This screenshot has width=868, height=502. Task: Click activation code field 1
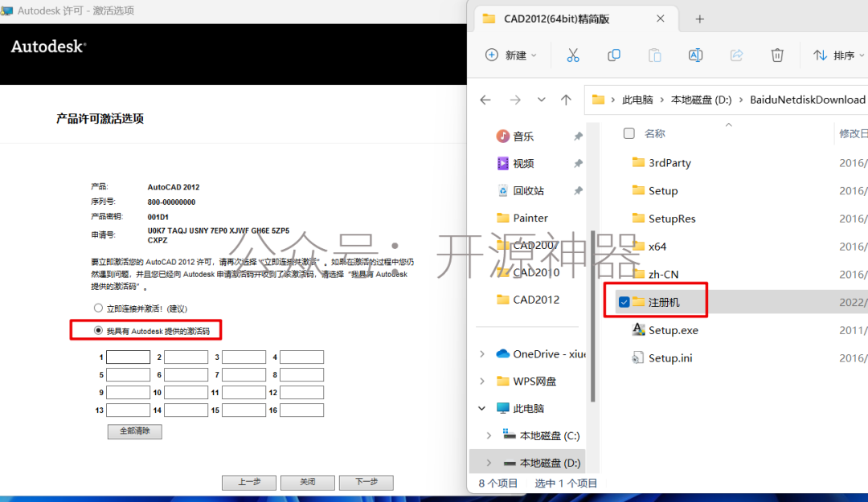click(x=128, y=357)
